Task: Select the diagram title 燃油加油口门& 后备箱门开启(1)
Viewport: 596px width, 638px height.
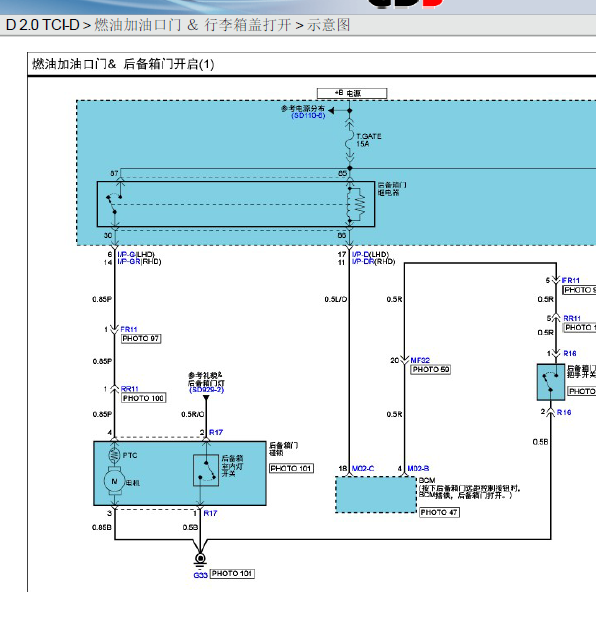Action: click(123, 64)
